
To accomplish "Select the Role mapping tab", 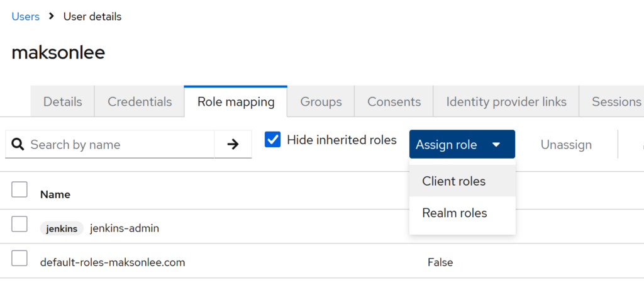I will (236, 102).
